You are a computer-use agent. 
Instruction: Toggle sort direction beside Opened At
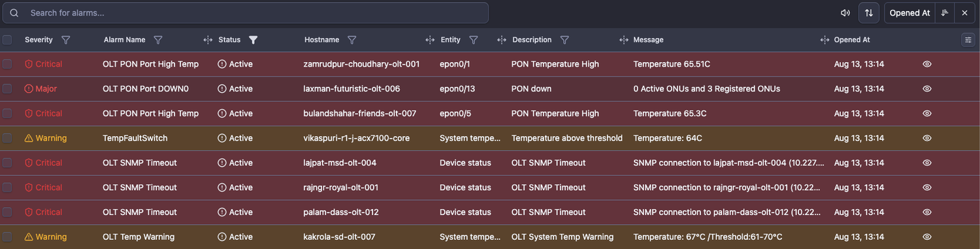coord(945,13)
